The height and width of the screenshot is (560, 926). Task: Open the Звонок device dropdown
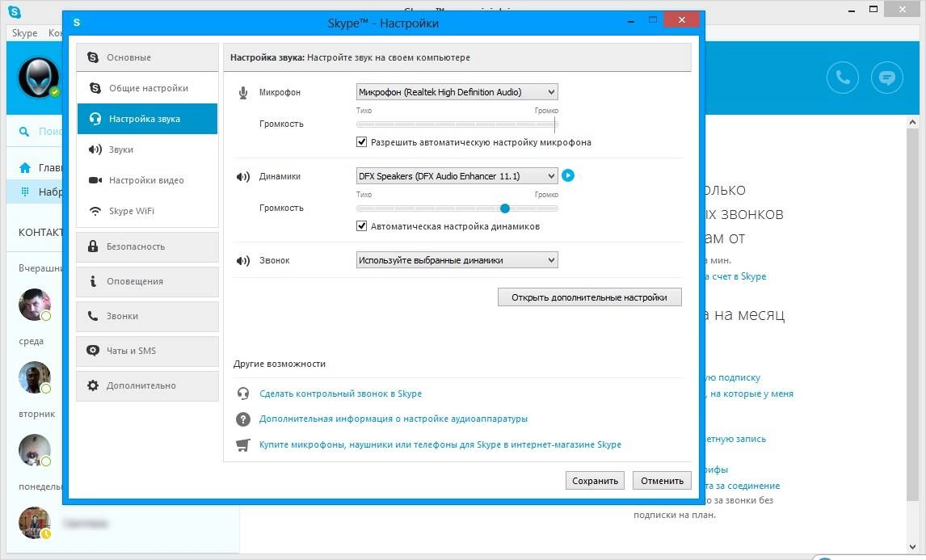pyautogui.click(x=457, y=260)
